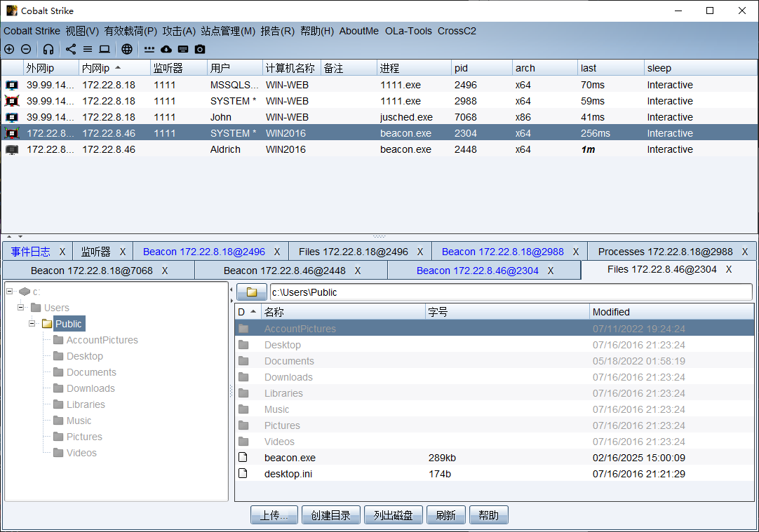
Task: Open the 帮助(H) menu
Action: [x=317, y=31]
